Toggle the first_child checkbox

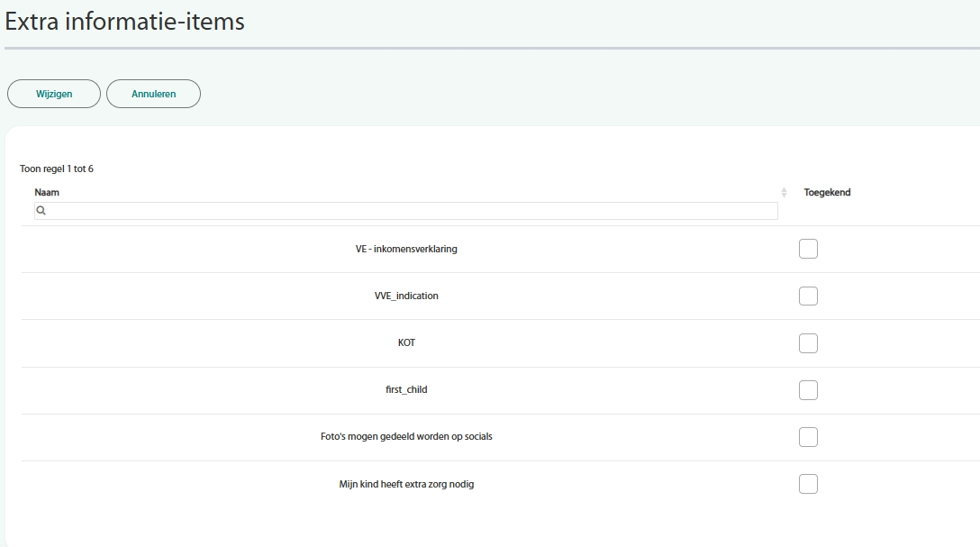(x=808, y=390)
